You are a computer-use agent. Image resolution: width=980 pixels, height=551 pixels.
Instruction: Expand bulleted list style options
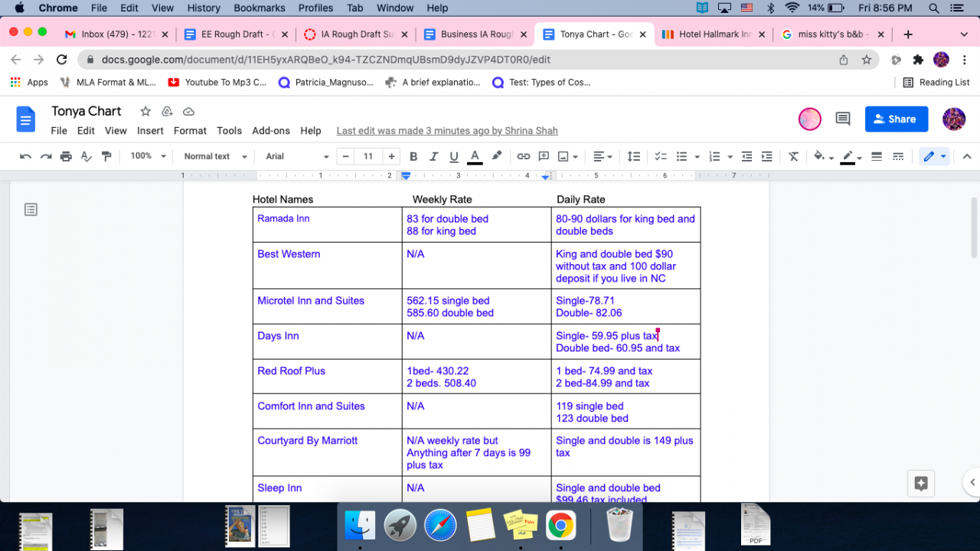tap(697, 156)
